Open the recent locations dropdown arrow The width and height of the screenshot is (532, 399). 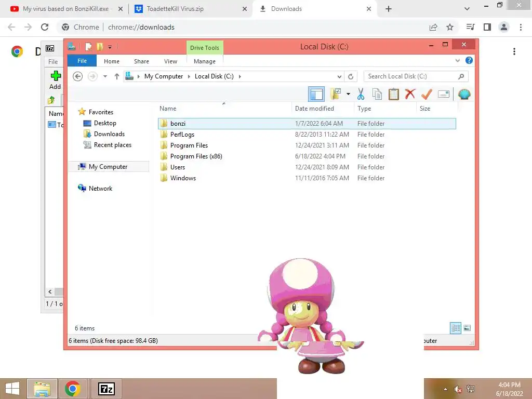[x=105, y=76]
